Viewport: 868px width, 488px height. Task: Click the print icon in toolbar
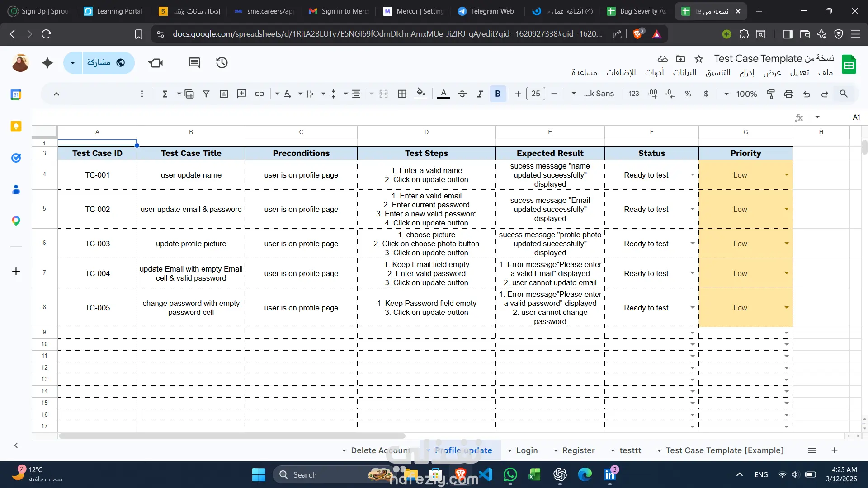coord(789,94)
